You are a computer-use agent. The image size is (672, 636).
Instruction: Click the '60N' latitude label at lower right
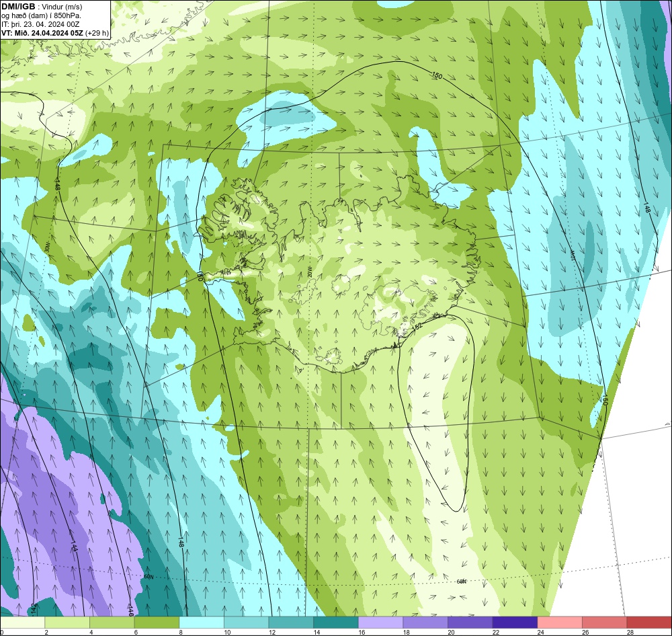tap(461, 582)
